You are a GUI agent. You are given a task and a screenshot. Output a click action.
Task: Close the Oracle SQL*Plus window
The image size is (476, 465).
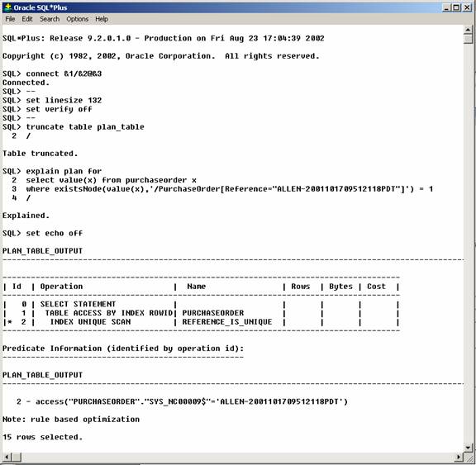click(x=467, y=7)
